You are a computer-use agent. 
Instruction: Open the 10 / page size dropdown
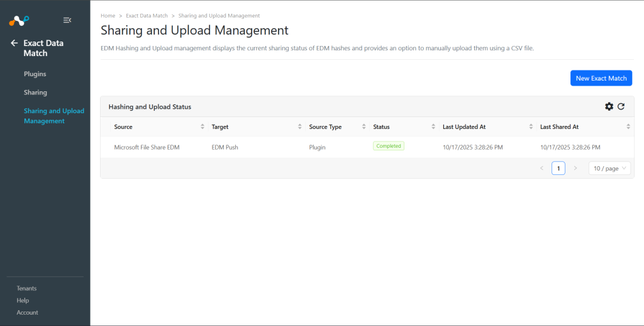[609, 168]
